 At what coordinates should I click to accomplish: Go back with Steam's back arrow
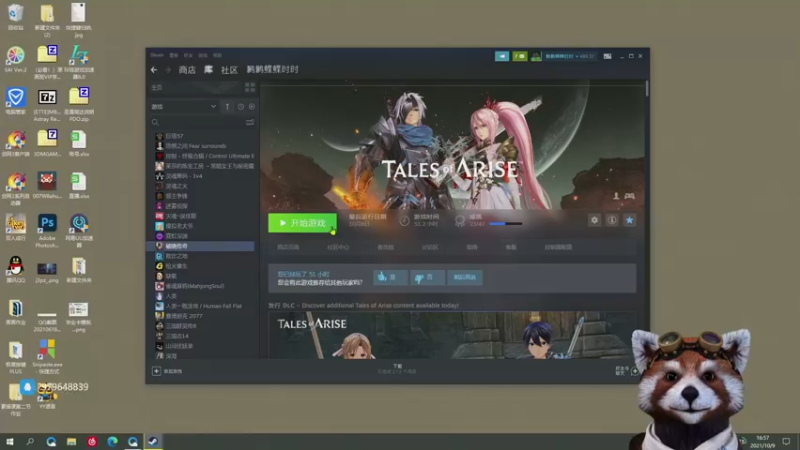(x=154, y=70)
